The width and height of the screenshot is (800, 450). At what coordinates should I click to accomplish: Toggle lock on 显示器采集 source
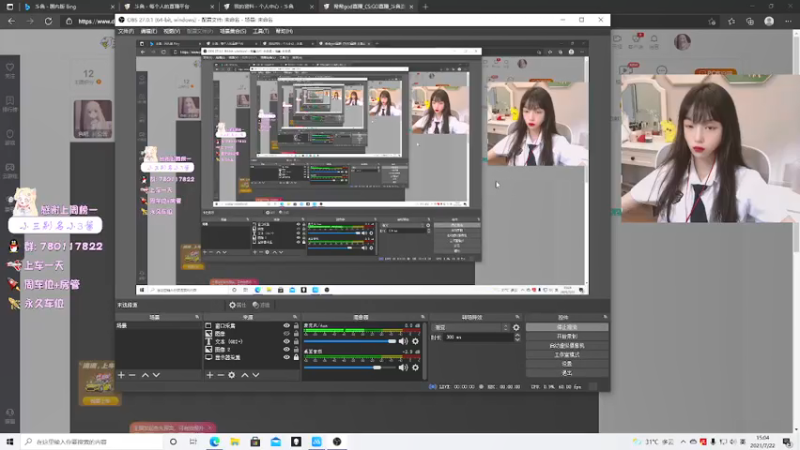[x=296, y=357]
